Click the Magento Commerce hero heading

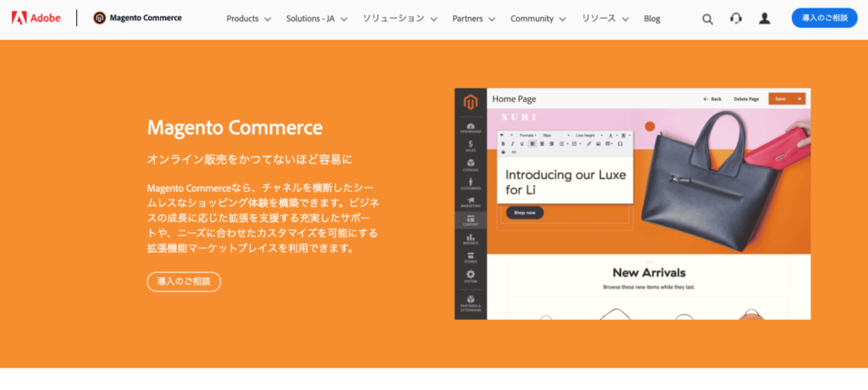235,128
